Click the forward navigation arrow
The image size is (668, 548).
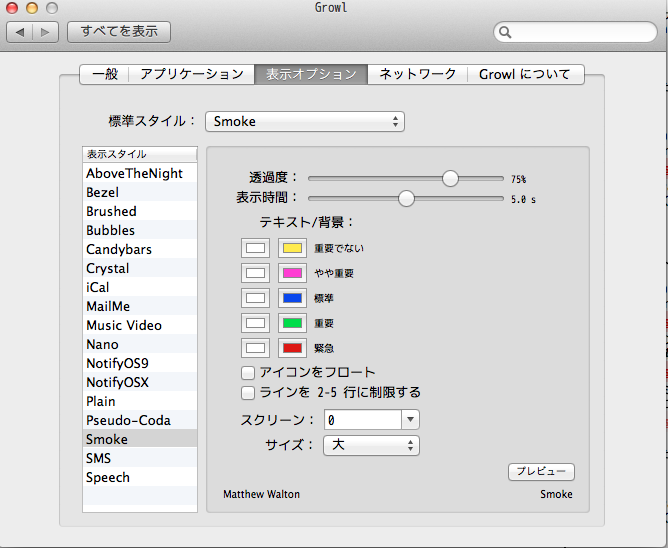pyautogui.click(x=46, y=32)
